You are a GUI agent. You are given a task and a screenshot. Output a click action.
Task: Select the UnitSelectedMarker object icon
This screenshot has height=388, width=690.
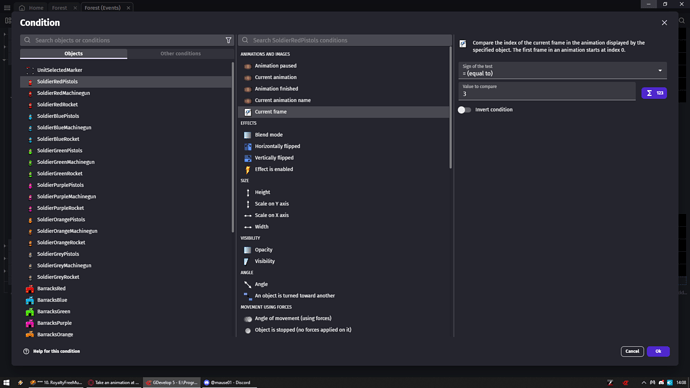point(30,70)
